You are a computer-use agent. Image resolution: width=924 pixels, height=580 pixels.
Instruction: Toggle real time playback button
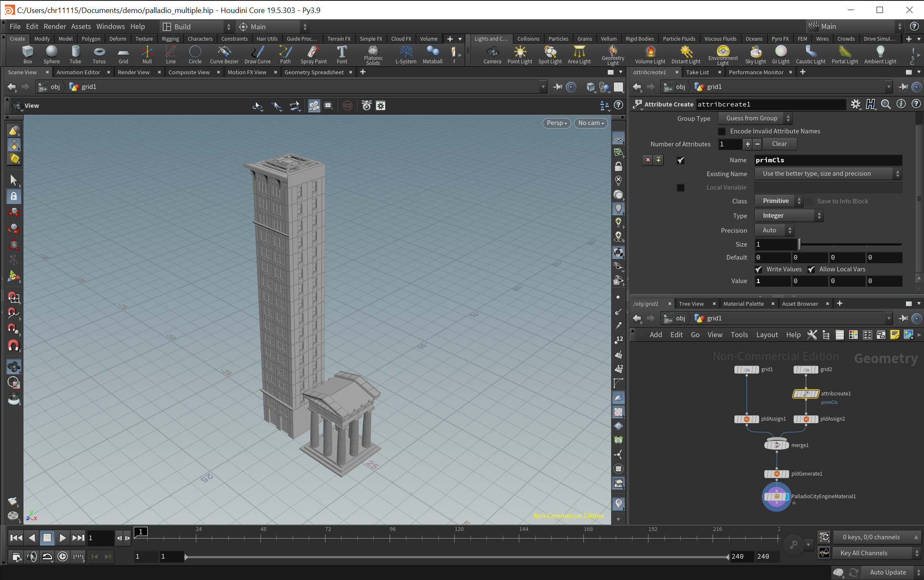coord(62,557)
